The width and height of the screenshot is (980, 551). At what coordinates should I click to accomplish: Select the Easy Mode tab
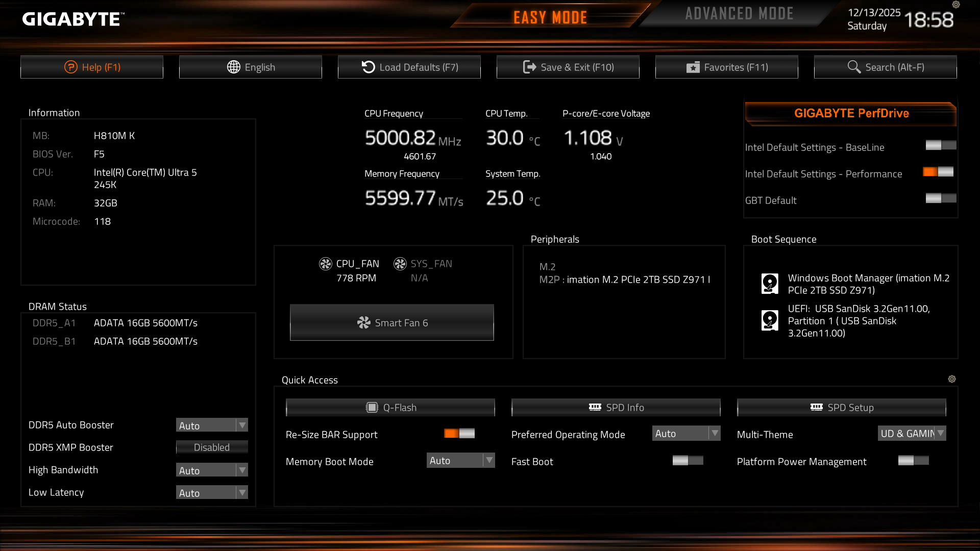550,17
